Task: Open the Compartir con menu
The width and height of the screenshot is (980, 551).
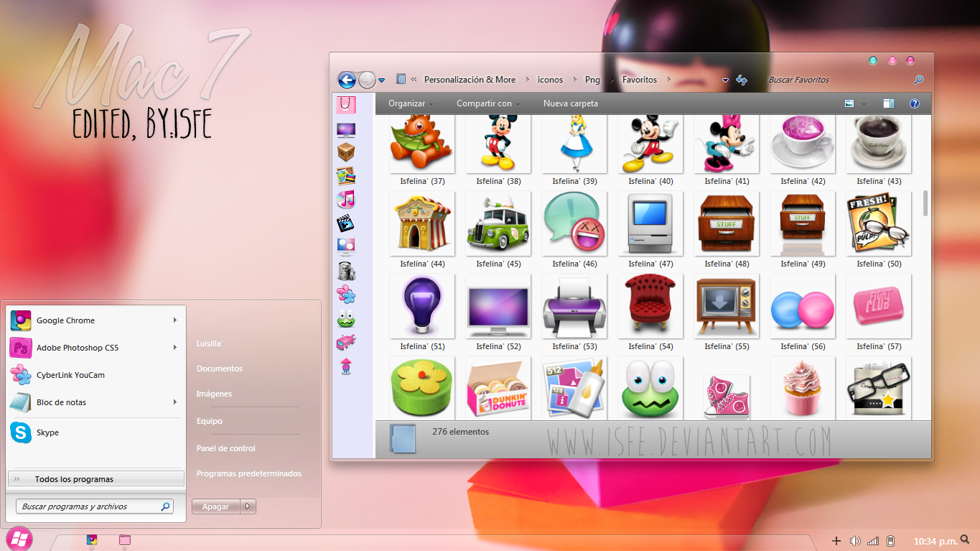Action: click(488, 103)
